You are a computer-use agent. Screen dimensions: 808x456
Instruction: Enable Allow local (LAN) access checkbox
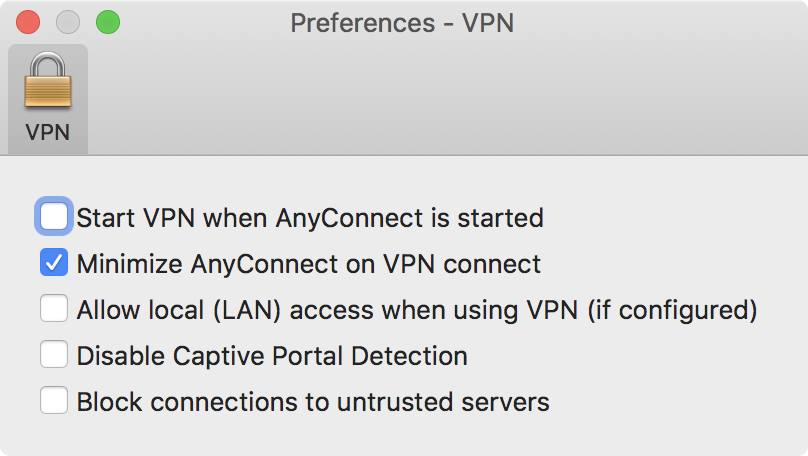[x=54, y=308]
